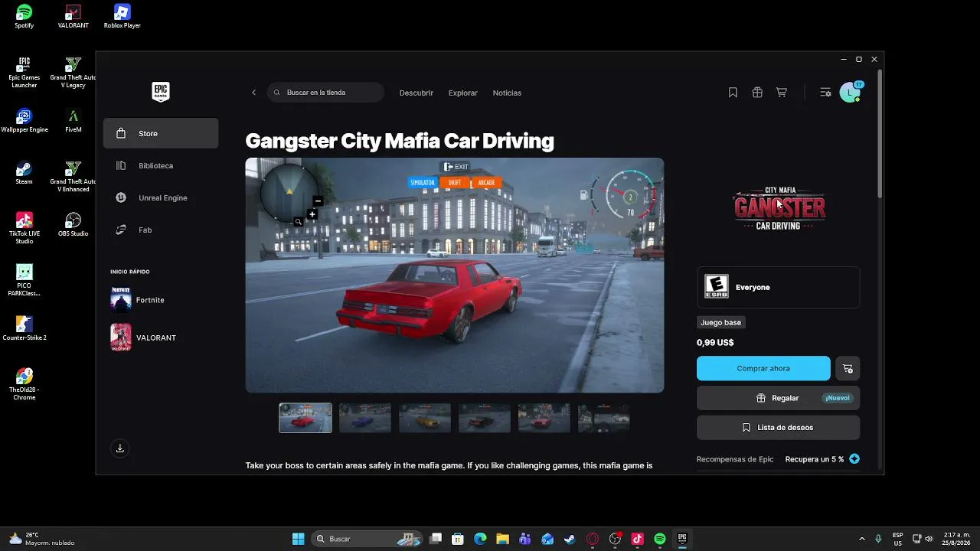Open the settings list icon in header
The height and width of the screenshot is (551, 980).
click(825, 93)
